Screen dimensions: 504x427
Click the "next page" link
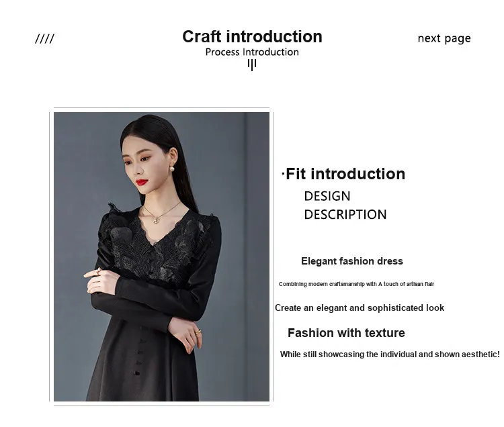tap(444, 38)
